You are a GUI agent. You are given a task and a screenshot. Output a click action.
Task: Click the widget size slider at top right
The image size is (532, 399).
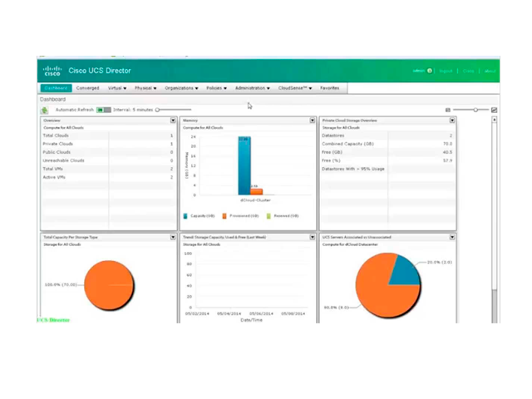(x=475, y=110)
